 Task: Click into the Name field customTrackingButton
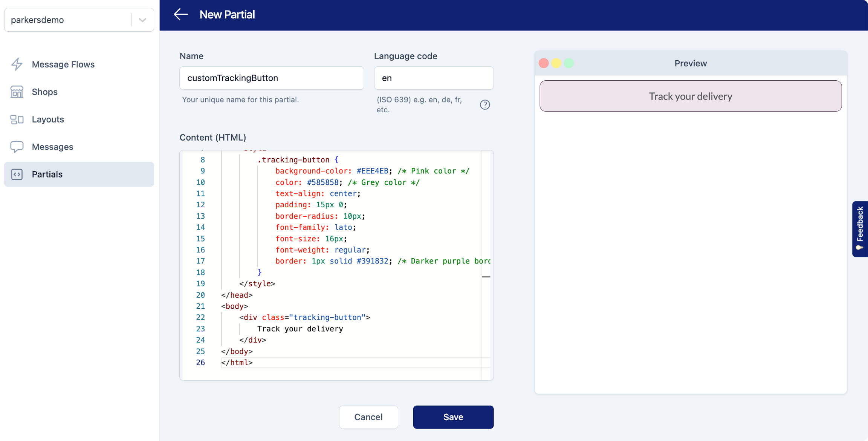[271, 78]
